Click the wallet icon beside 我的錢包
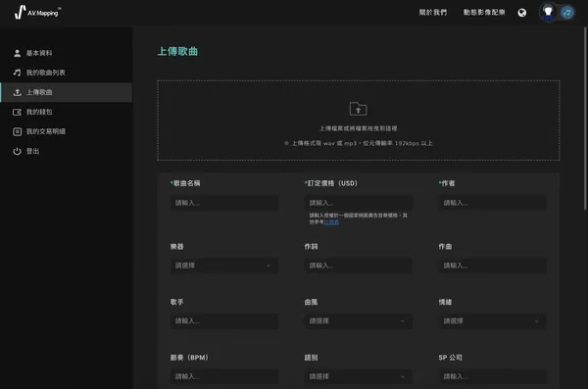This screenshot has width=588, height=389. pyautogui.click(x=17, y=112)
